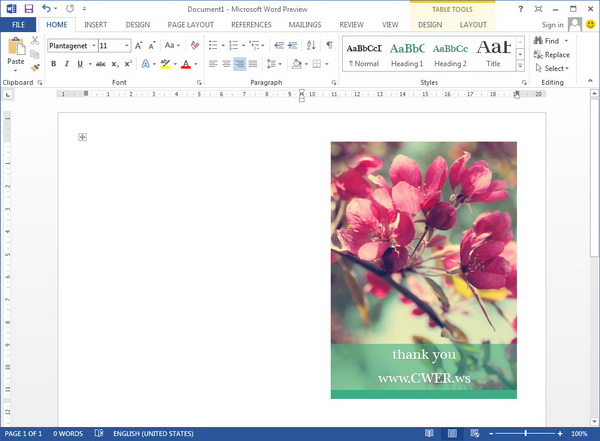Toggle italic formatting
This screenshot has width=600, height=441.
point(68,64)
